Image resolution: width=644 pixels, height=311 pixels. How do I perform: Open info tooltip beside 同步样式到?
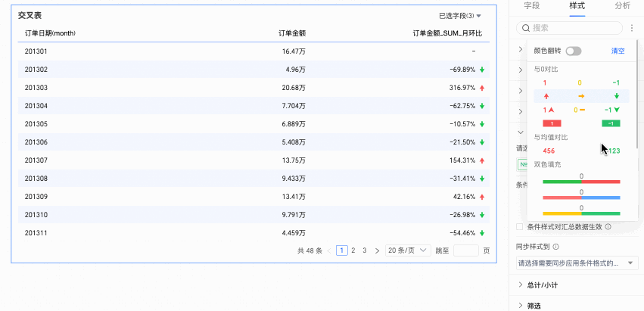pyautogui.click(x=556, y=247)
